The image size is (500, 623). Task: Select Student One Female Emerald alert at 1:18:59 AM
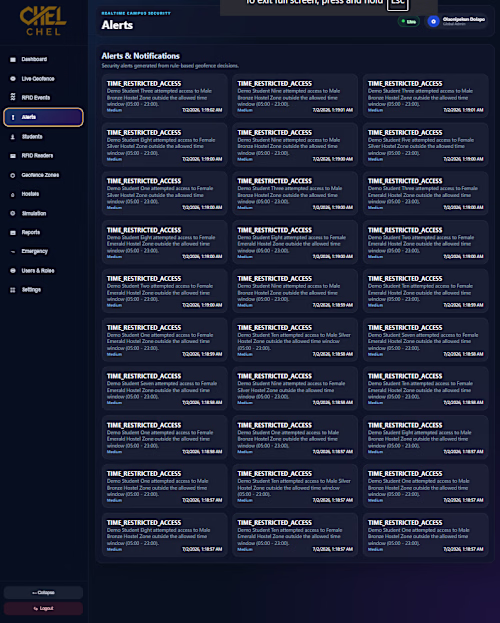click(165, 340)
